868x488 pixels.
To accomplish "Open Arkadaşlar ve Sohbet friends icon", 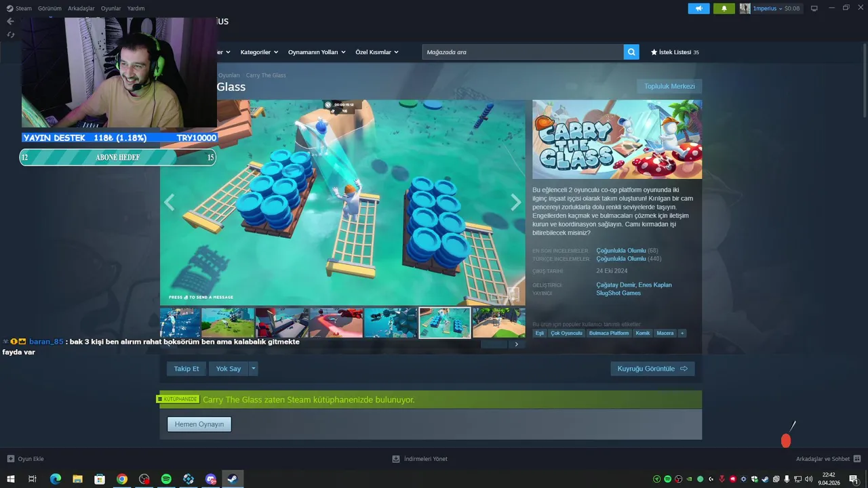I will click(x=857, y=459).
